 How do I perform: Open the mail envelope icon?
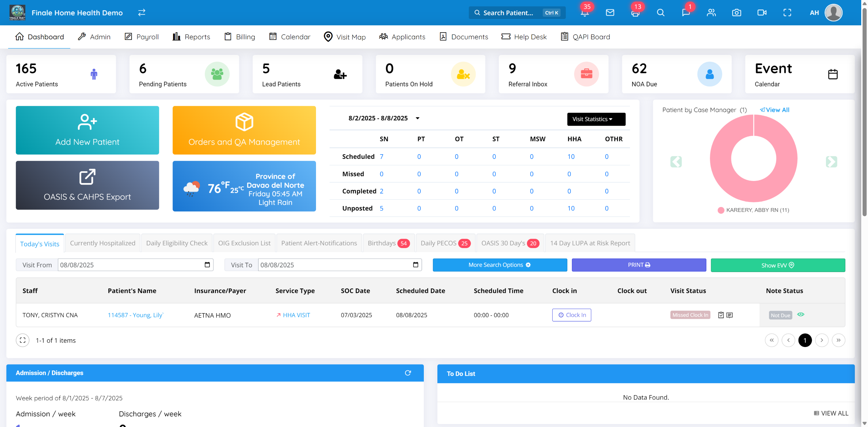tap(610, 13)
